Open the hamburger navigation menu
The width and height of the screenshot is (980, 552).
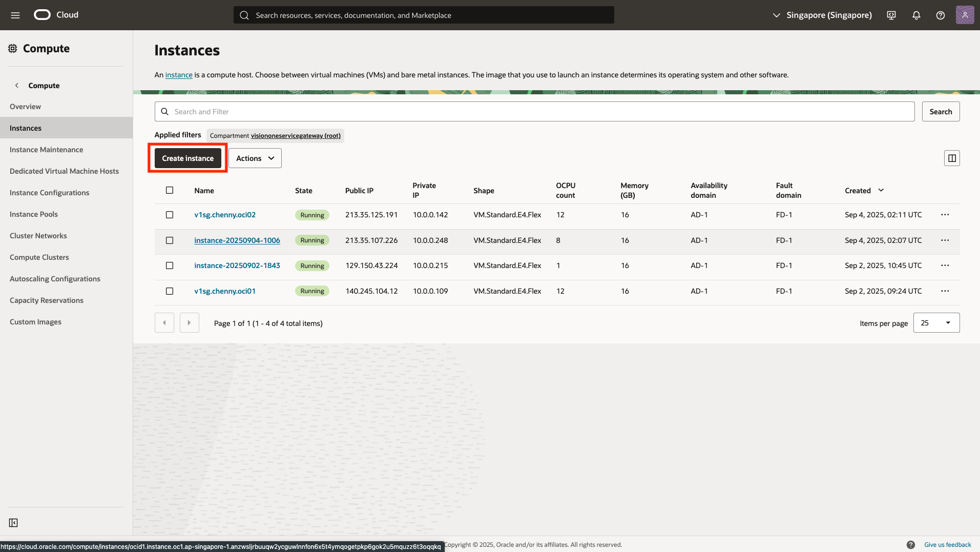[15, 15]
